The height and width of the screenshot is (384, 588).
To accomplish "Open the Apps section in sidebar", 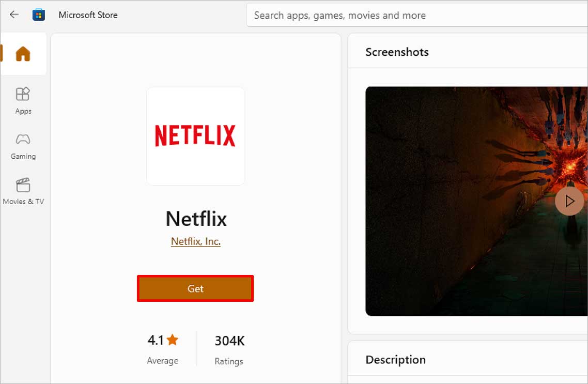I will tap(23, 100).
